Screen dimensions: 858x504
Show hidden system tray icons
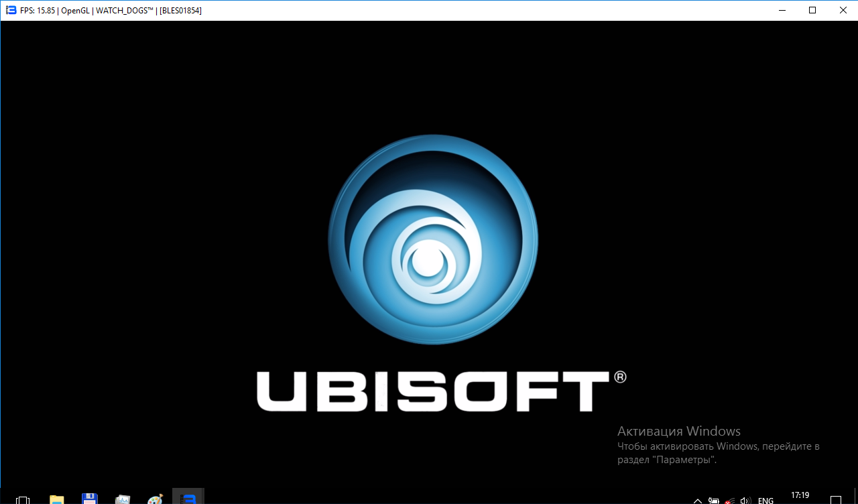pyautogui.click(x=698, y=501)
